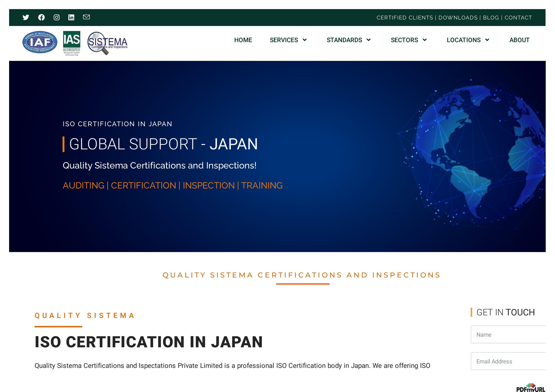This screenshot has width=555, height=392.
Task: Click the IAS Accredited logo
Action: point(71,43)
